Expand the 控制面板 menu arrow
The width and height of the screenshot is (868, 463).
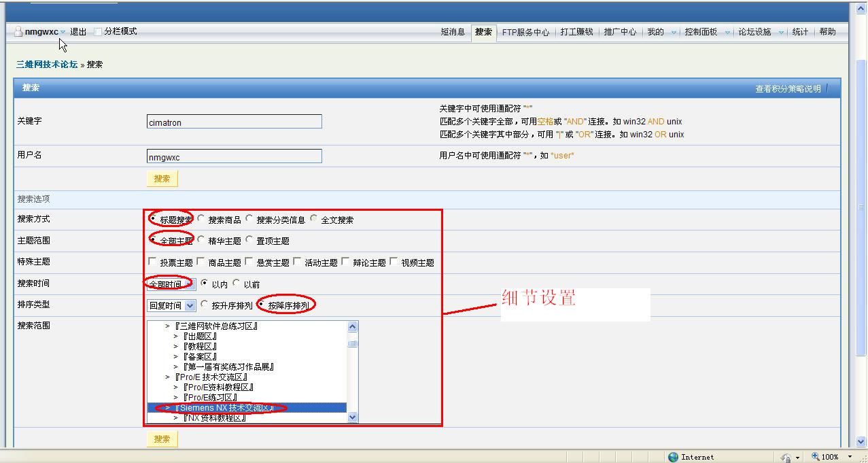pyautogui.click(x=727, y=32)
